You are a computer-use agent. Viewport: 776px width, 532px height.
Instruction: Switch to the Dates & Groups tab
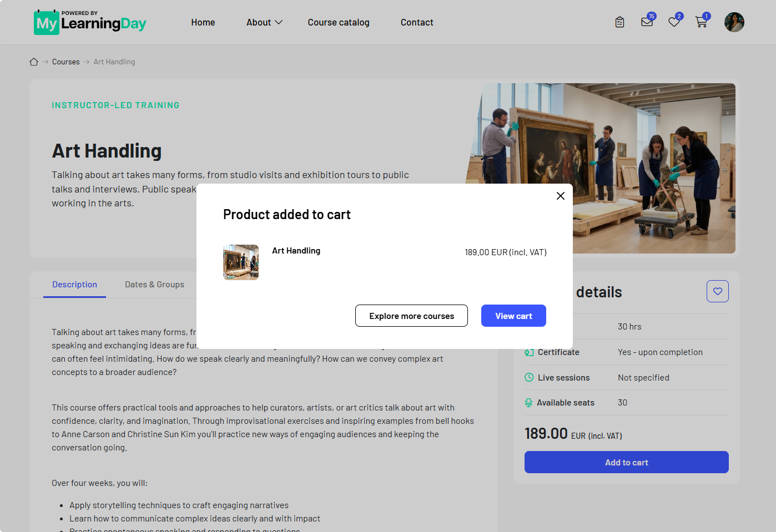pyautogui.click(x=154, y=285)
